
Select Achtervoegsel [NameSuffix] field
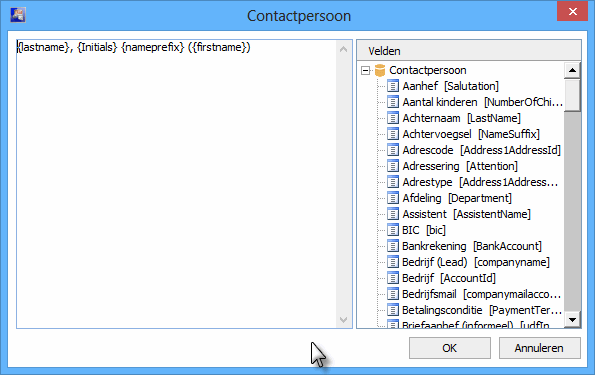tap(471, 134)
